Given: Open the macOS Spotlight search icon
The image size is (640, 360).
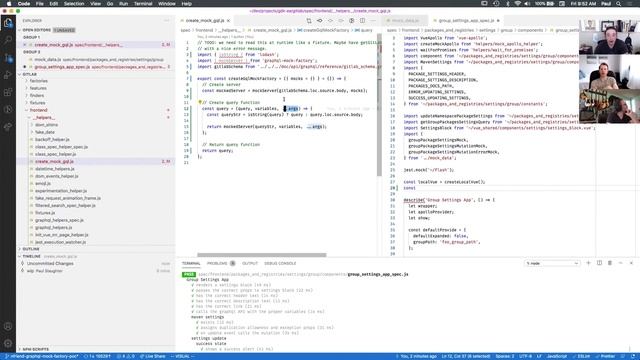Looking at the screenshot, I should click(619, 4).
